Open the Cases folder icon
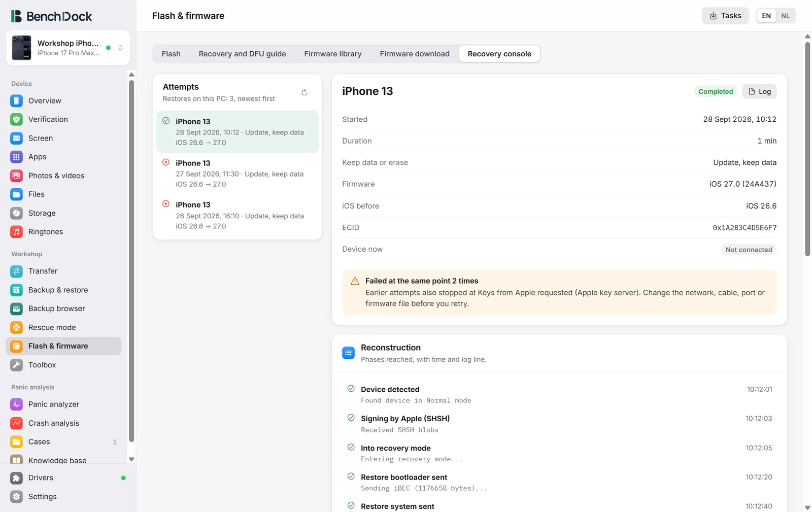This screenshot has height=512, width=812. coord(16,442)
